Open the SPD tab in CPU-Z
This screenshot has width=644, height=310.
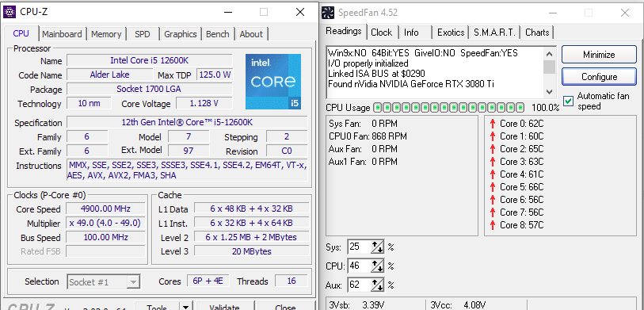click(x=143, y=34)
